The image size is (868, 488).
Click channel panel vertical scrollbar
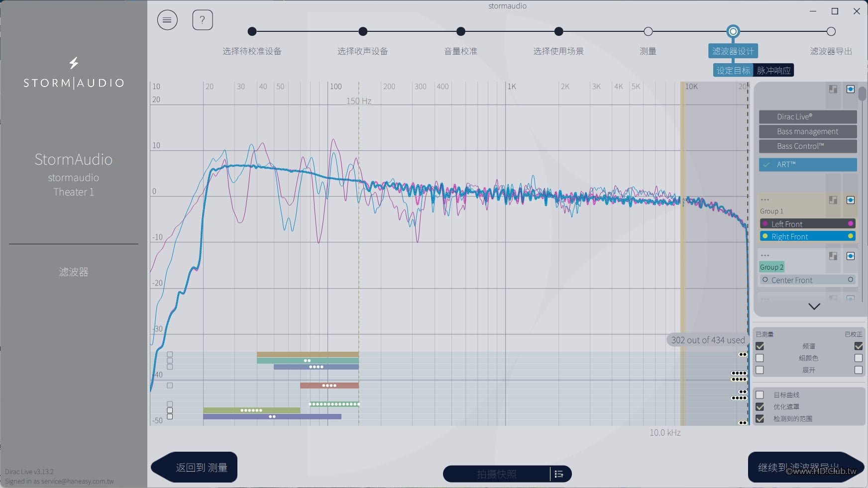coord(862,94)
